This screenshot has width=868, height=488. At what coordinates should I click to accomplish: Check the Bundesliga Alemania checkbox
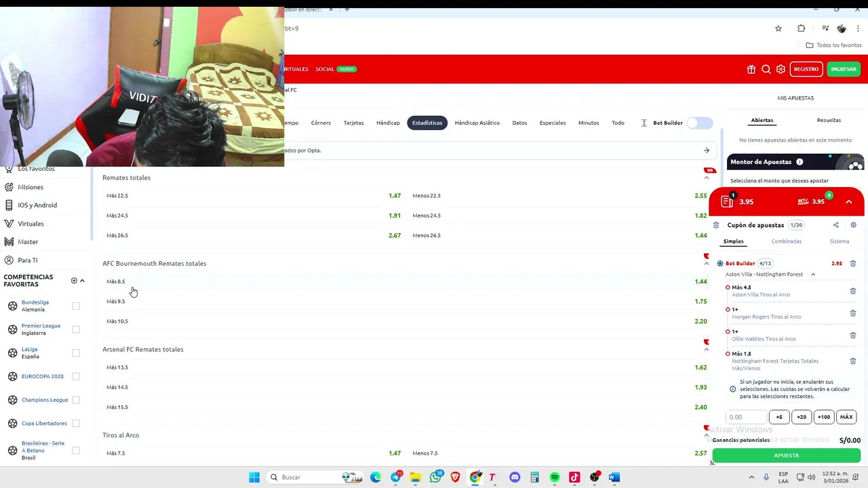(x=76, y=306)
